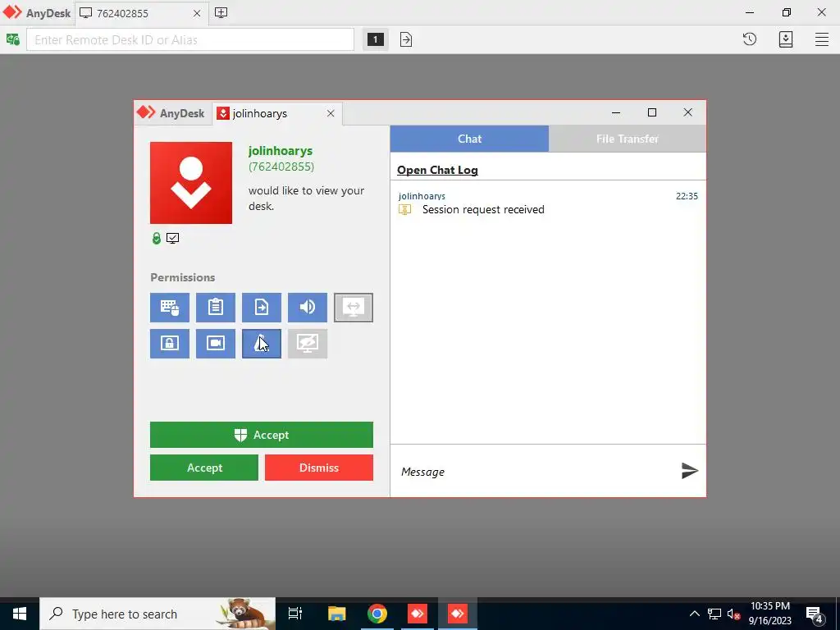The width and height of the screenshot is (840, 630).
Task: Click the monitor check status icon
Action: tap(172, 239)
